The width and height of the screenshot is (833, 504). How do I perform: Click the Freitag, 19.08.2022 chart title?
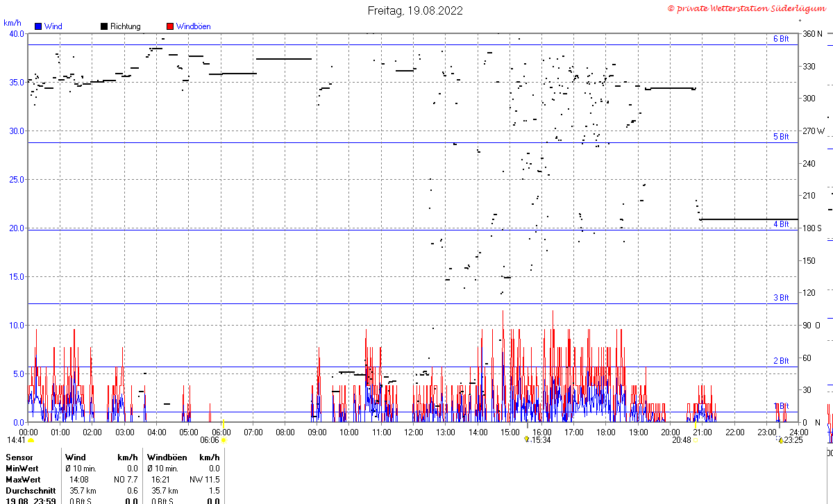[x=415, y=10]
